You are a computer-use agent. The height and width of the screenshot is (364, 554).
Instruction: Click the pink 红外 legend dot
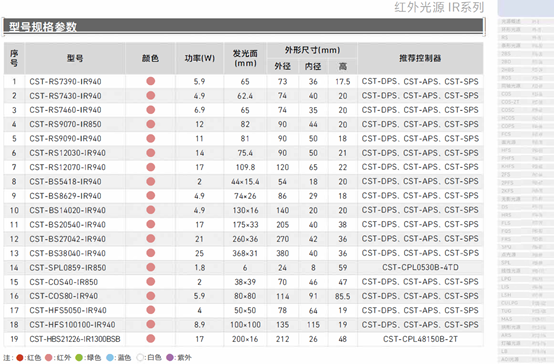coord(49,358)
